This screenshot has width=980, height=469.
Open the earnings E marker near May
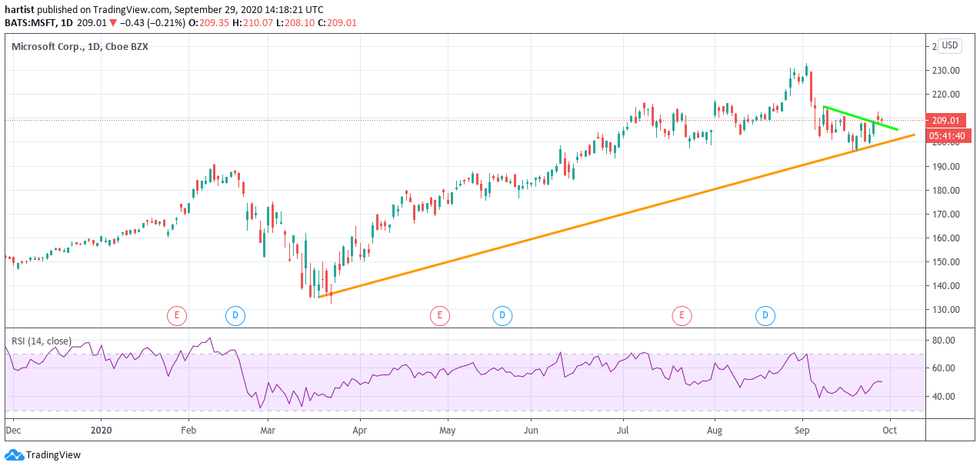(439, 314)
